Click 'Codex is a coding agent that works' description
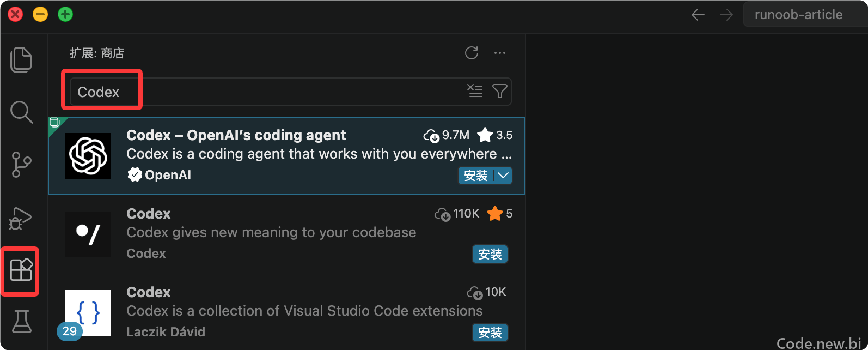The height and width of the screenshot is (350, 868). [x=319, y=154]
